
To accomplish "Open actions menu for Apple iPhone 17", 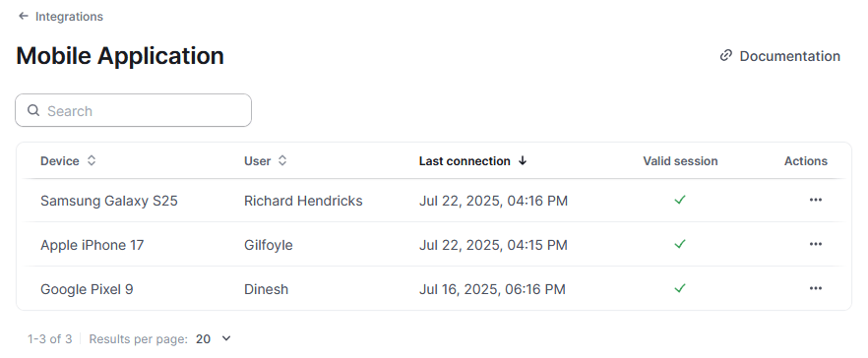I will 816,244.
